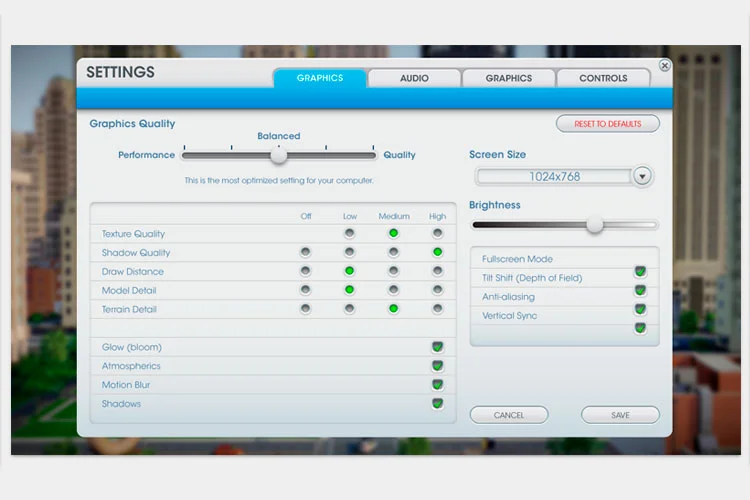Click the 'Graphics Quality' heading
This screenshot has width=750, height=500.
[x=132, y=123]
